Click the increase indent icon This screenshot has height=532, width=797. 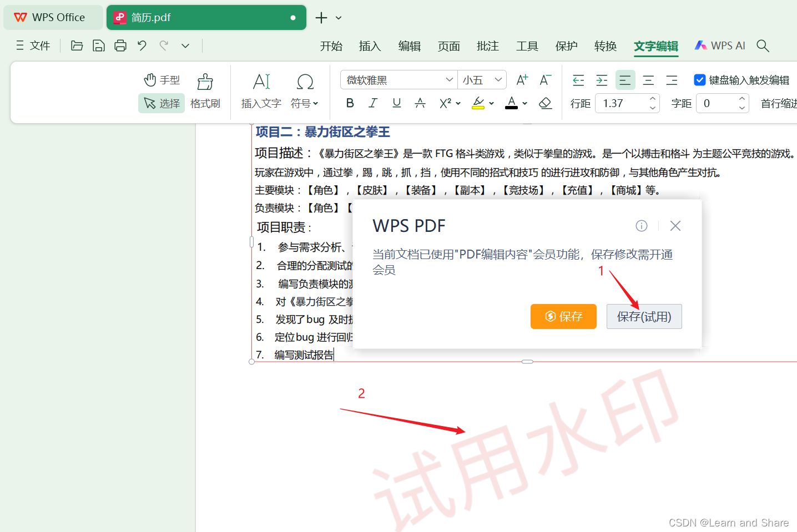[x=602, y=80]
